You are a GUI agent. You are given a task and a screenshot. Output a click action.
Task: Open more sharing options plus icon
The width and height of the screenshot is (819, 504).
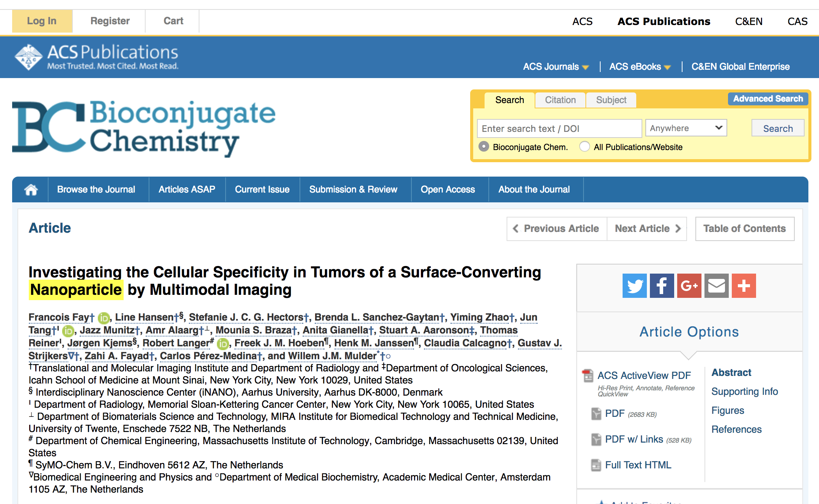point(744,286)
